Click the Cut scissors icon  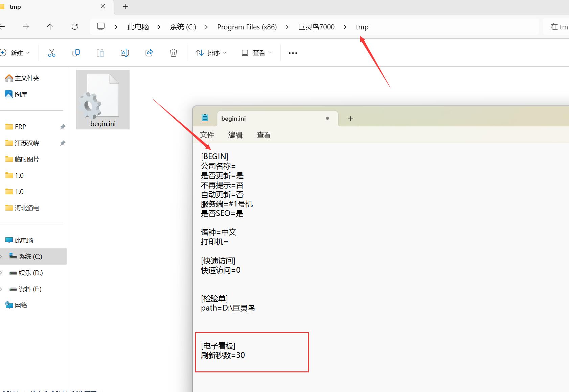tap(51, 53)
